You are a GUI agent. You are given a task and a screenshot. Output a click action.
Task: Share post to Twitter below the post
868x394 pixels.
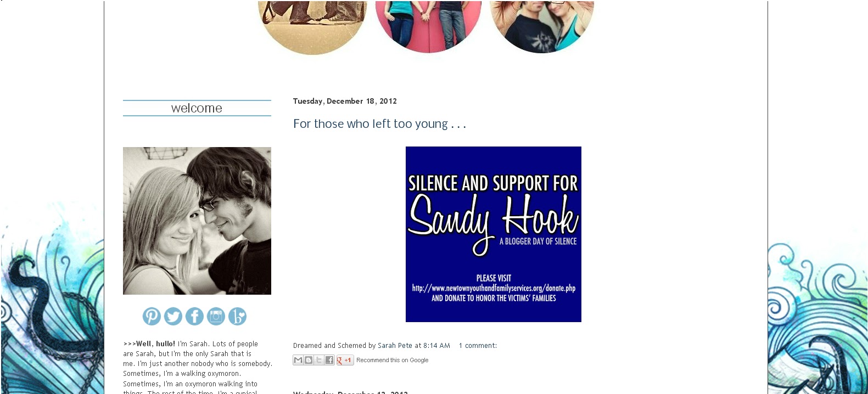pyautogui.click(x=319, y=360)
